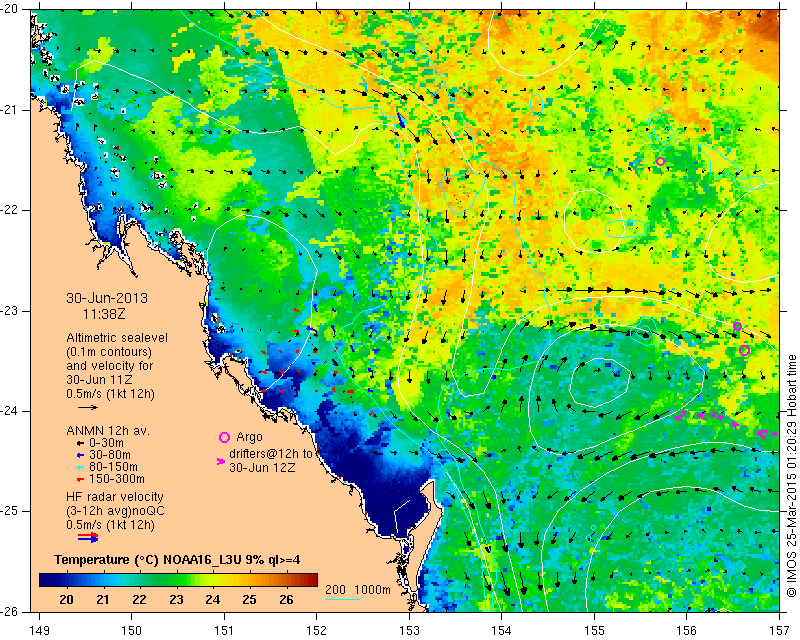Click the '30-Jun 12Z' drifter date text
This screenshot has width=800, height=640.
[x=262, y=467]
